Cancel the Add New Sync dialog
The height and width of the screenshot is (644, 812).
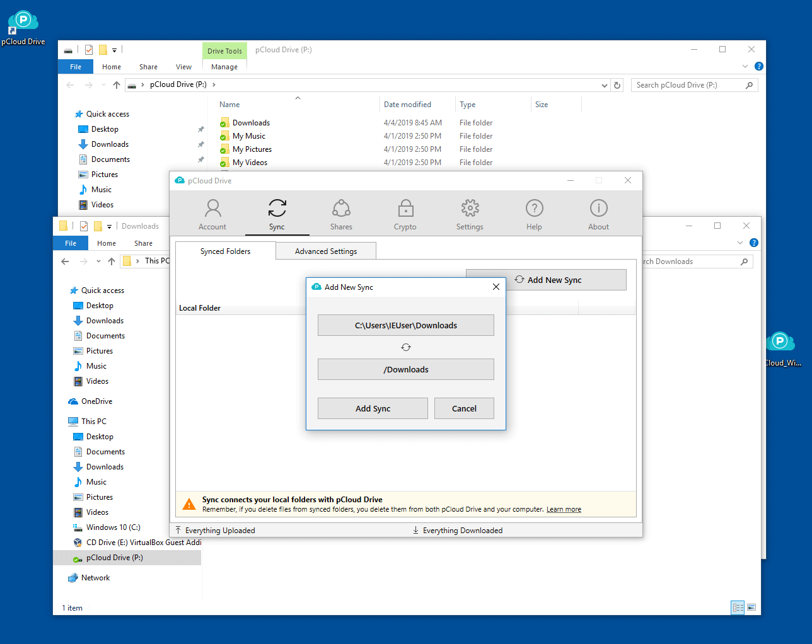pos(464,408)
